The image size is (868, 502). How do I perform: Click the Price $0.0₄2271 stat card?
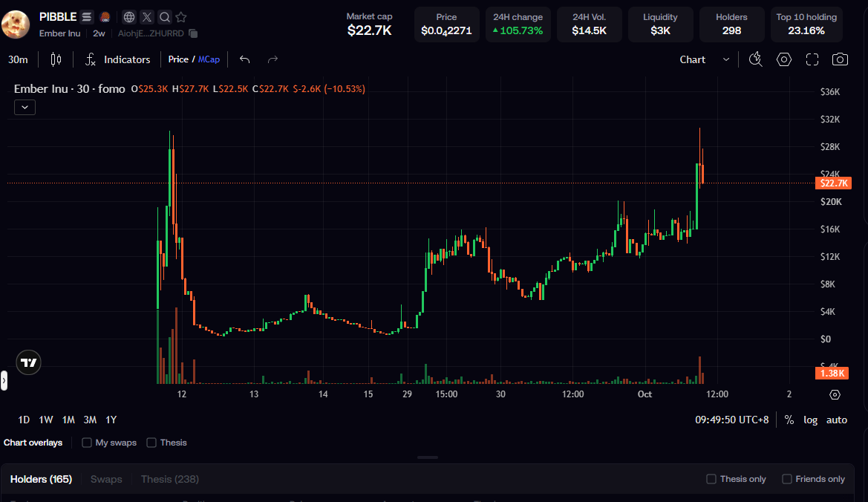tap(447, 25)
